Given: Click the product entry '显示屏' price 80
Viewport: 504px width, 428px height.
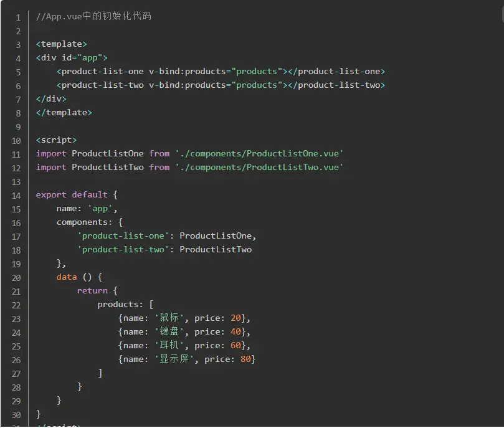Looking at the screenshot, I should [x=187, y=359].
